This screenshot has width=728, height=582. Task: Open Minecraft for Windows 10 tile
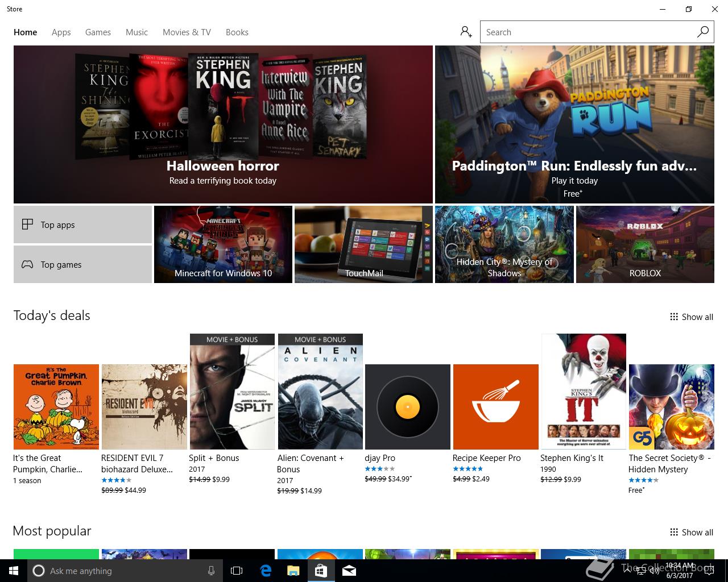(x=223, y=244)
